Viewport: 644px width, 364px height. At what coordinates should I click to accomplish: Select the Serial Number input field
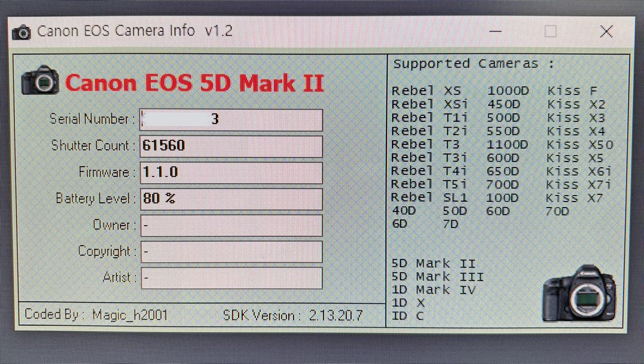click(231, 119)
